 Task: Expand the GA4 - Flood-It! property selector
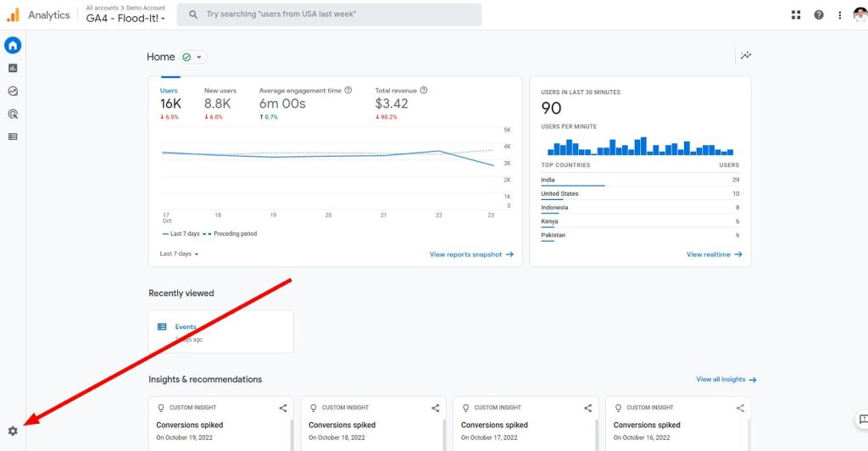coord(125,19)
